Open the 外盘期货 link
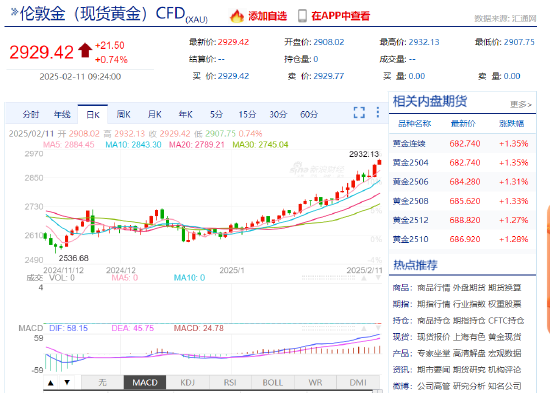The width and height of the screenshot is (550, 393). pos(469,288)
